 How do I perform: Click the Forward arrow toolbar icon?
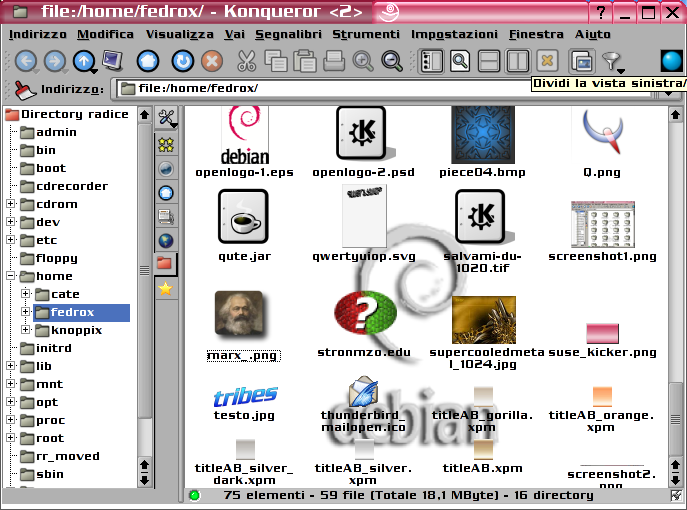coord(55,61)
